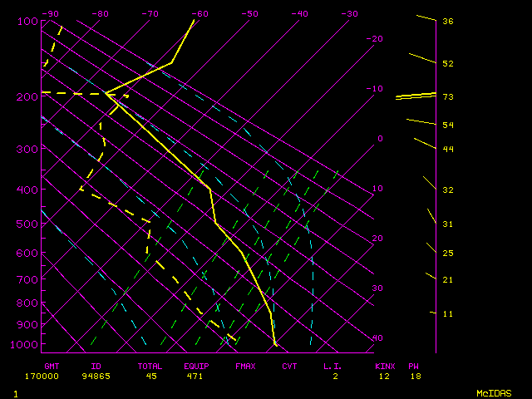The height and width of the screenshot is (399, 532).
Task: Select the 40 temperature label on right
Action: (x=377, y=338)
